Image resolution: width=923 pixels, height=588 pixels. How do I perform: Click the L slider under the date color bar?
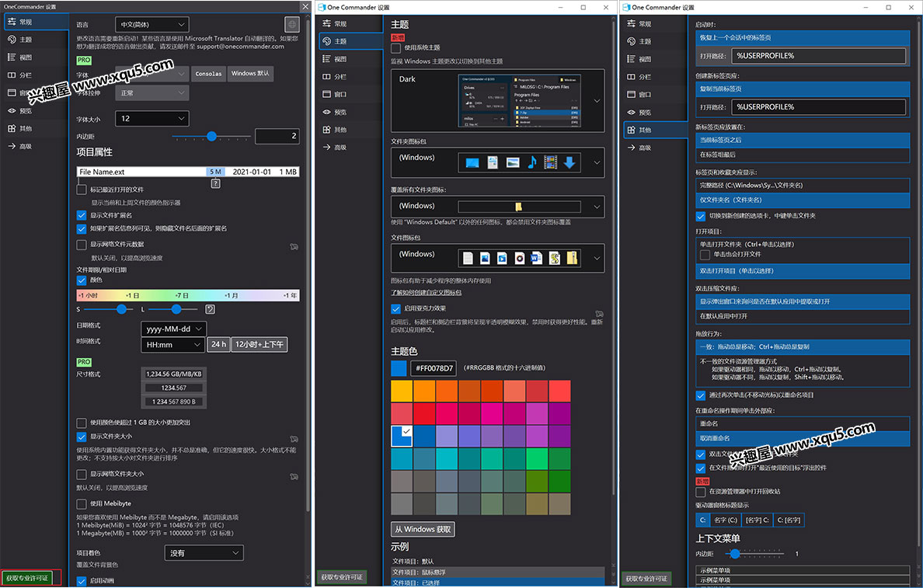tap(174, 309)
